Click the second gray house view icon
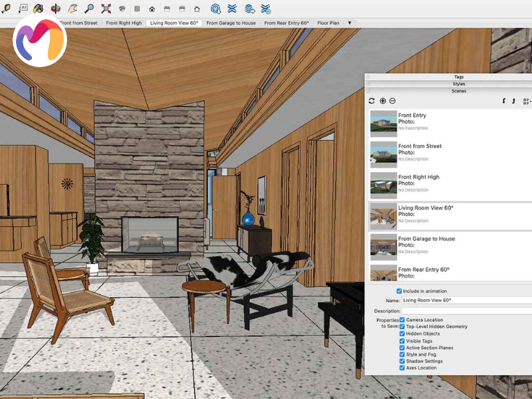The image size is (532, 399). tap(182, 9)
